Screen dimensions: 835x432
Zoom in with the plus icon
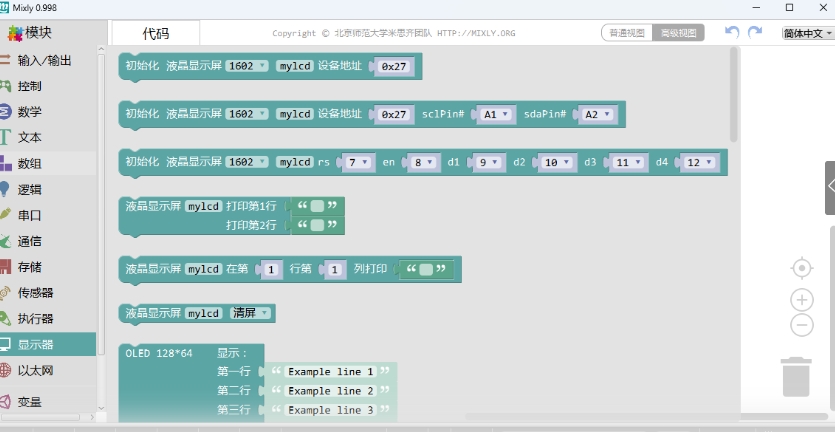pyautogui.click(x=801, y=300)
